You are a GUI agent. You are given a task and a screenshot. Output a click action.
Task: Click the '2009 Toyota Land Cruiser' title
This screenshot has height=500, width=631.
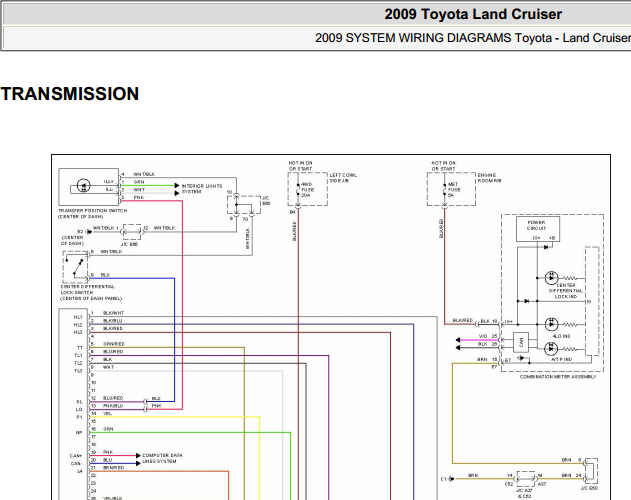coord(473,14)
